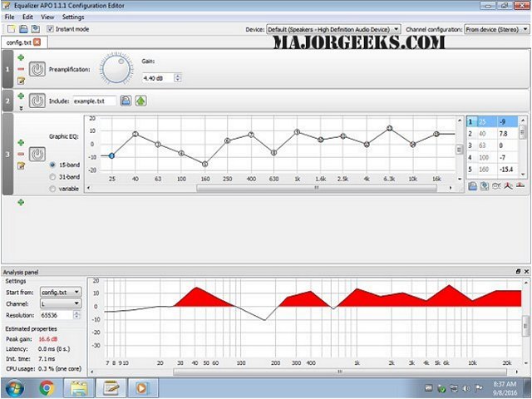
Task: Edit the Graphic EQ filter as text
Action: [21, 165]
